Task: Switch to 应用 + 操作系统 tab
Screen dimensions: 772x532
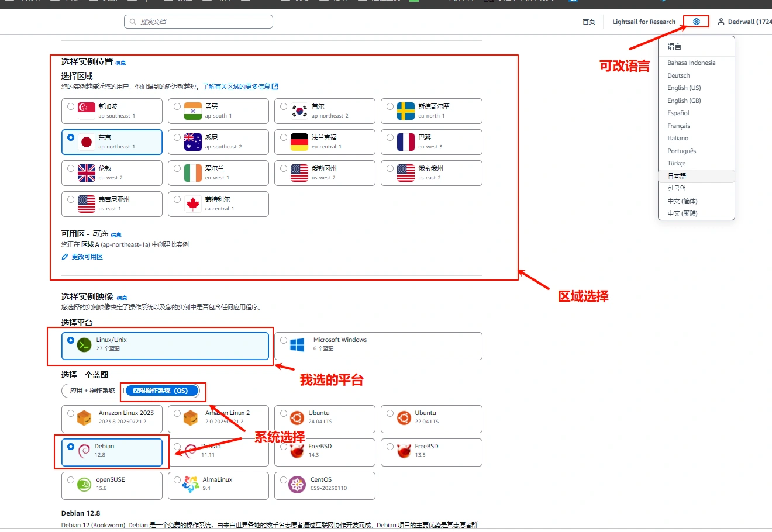Action: click(92, 391)
